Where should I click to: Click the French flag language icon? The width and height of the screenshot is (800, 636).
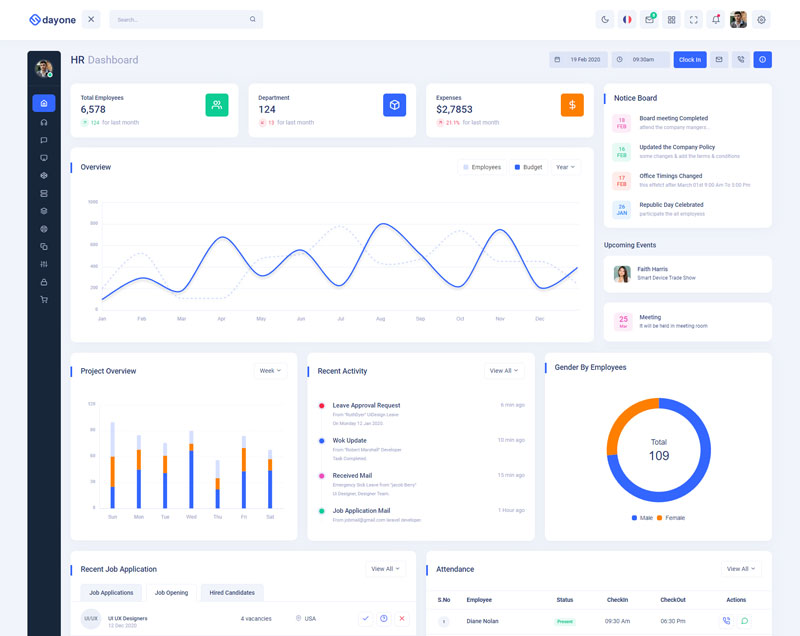(627, 19)
